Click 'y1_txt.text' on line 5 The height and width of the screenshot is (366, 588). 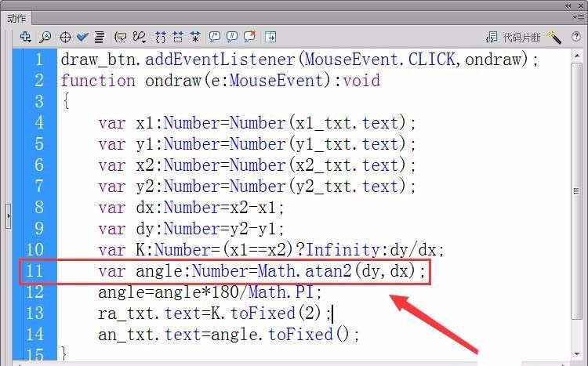tap(347, 144)
